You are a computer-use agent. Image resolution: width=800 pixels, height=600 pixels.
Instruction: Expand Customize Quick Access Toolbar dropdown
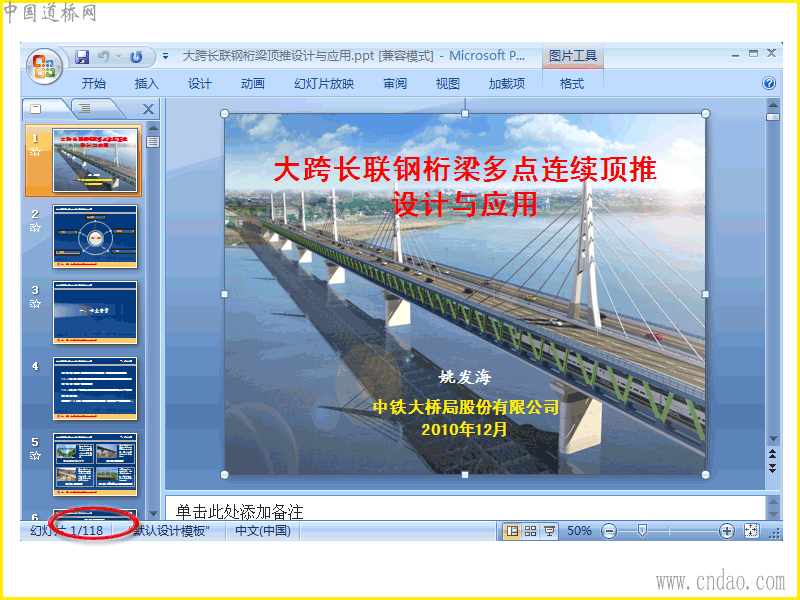point(165,57)
